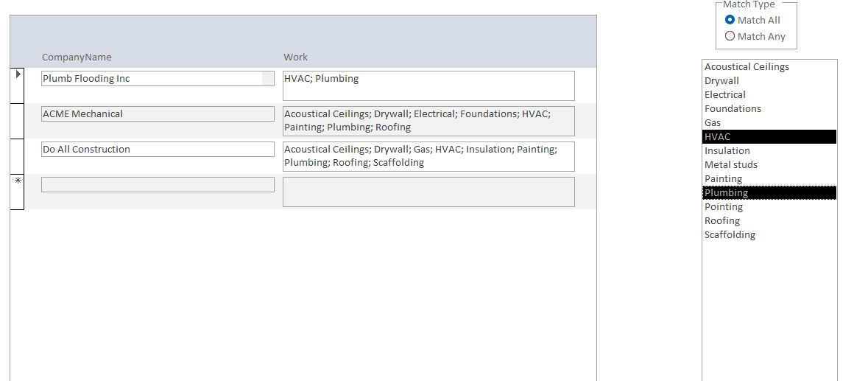Click the empty new-record CompanyName field
The width and height of the screenshot is (868, 381).
pyautogui.click(x=158, y=185)
